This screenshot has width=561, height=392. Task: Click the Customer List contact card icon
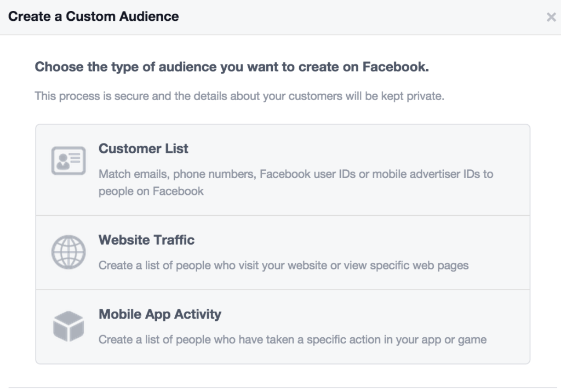[x=68, y=160]
